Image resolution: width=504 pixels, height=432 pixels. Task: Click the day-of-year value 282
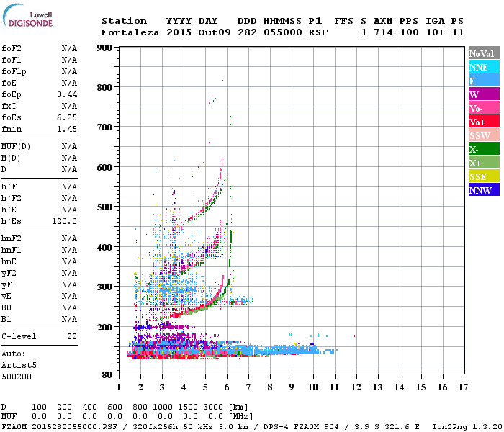click(x=247, y=32)
